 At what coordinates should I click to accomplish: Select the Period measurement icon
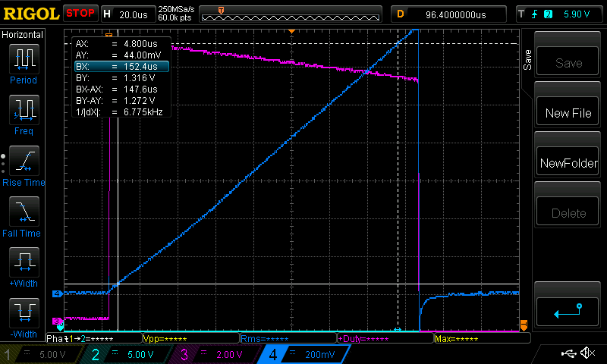point(24,63)
